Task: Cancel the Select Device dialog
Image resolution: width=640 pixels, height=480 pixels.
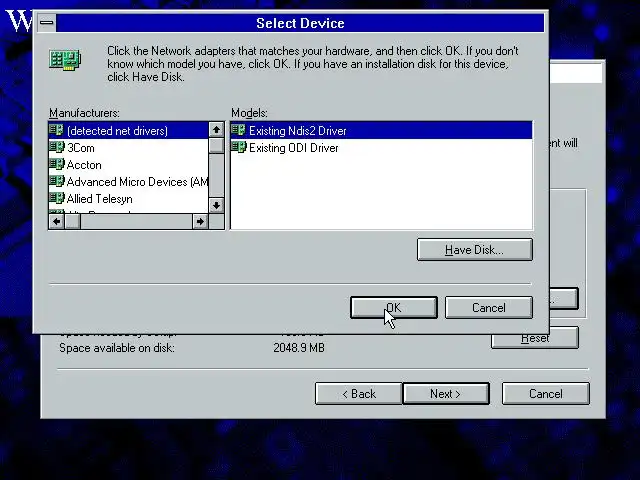Action: 489,307
